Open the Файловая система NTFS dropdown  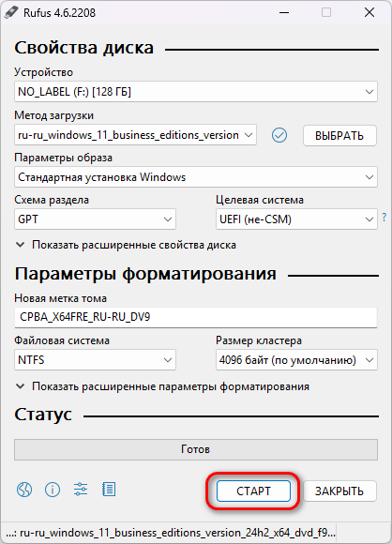[x=95, y=360]
